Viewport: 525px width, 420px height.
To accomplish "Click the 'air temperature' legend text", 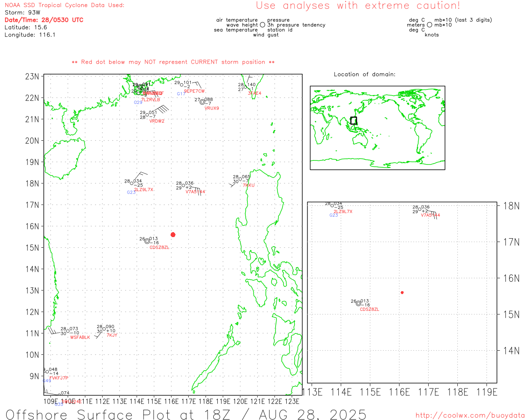I will coord(237,20).
